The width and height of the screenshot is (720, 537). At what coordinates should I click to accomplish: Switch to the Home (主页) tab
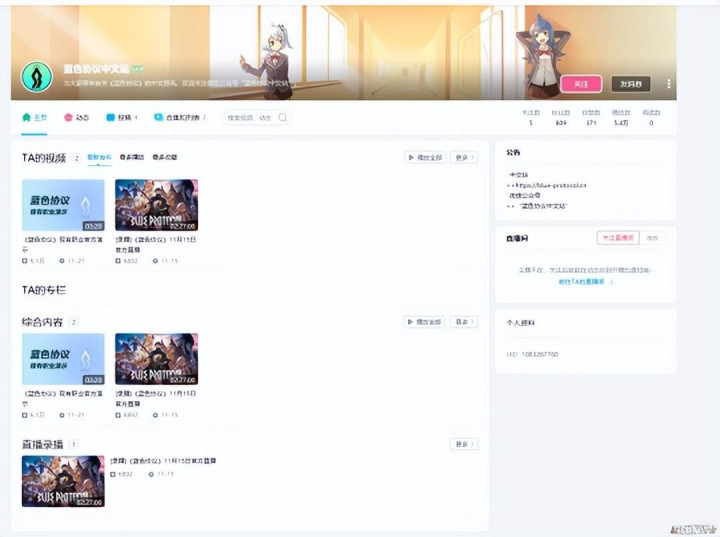[40, 118]
